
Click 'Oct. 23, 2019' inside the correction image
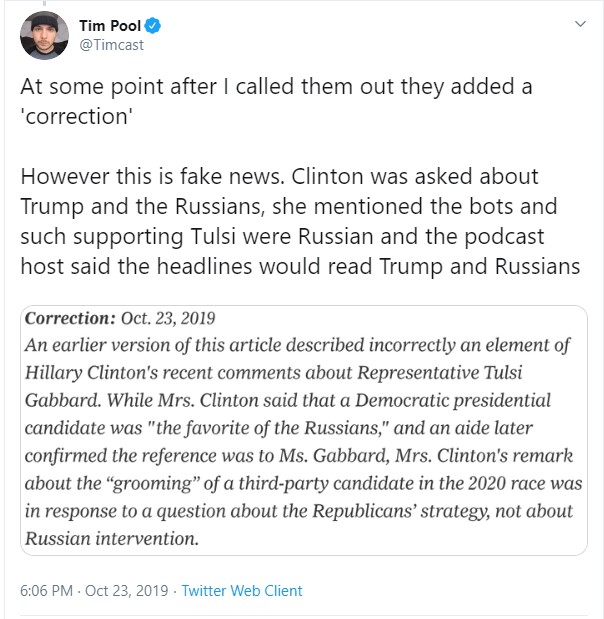170,320
